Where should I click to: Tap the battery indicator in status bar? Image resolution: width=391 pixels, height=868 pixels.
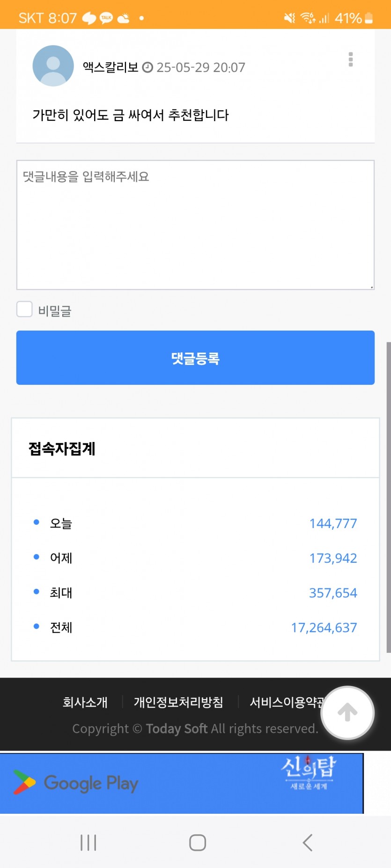pos(369,18)
